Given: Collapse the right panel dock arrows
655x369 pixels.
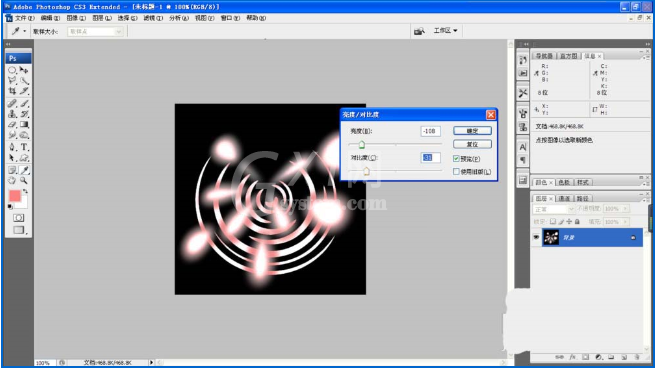Looking at the screenshot, I should (647, 43).
